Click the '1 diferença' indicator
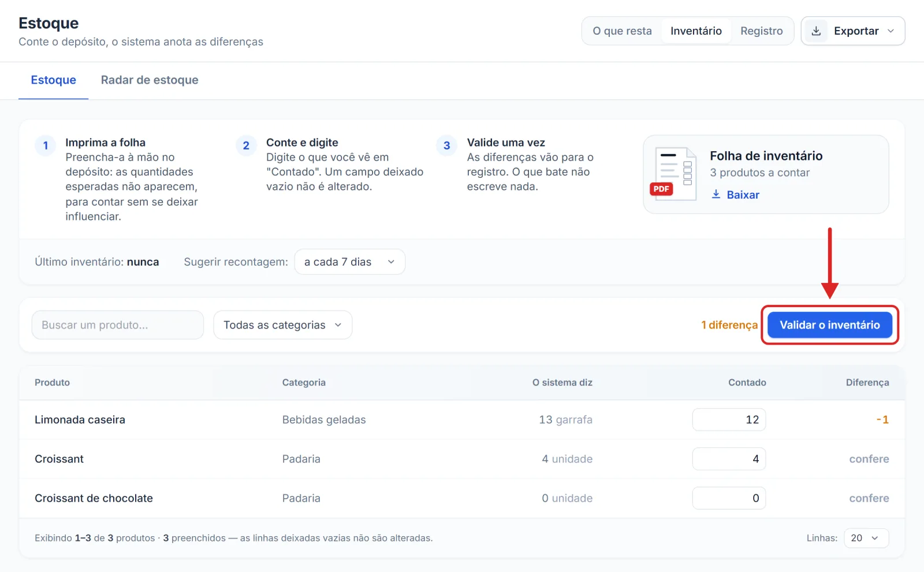 [729, 325]
